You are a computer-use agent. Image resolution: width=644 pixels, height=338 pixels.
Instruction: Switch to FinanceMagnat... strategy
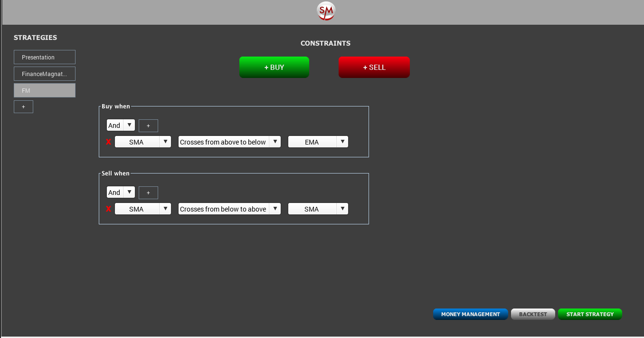[x=45, y=74]
